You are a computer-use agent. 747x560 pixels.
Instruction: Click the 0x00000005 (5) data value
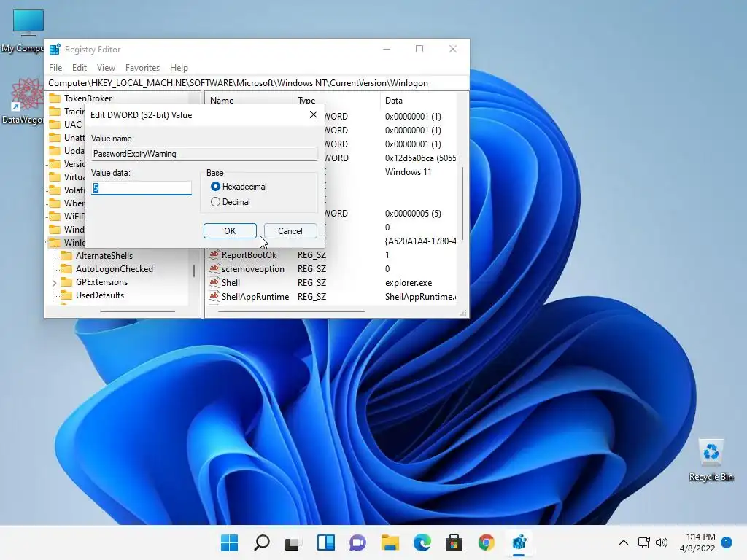pos(413,214)
